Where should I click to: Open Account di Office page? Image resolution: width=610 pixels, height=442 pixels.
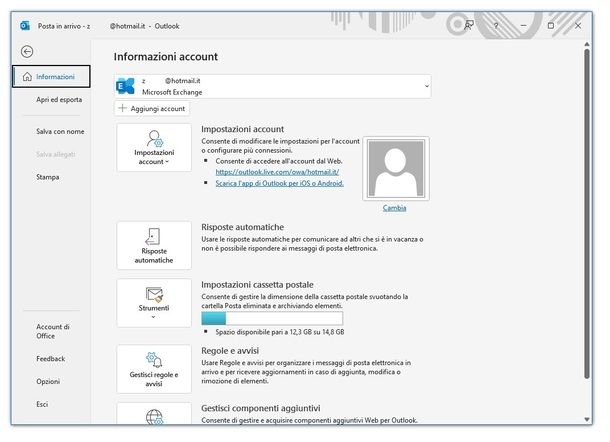(x=53, y=331)
